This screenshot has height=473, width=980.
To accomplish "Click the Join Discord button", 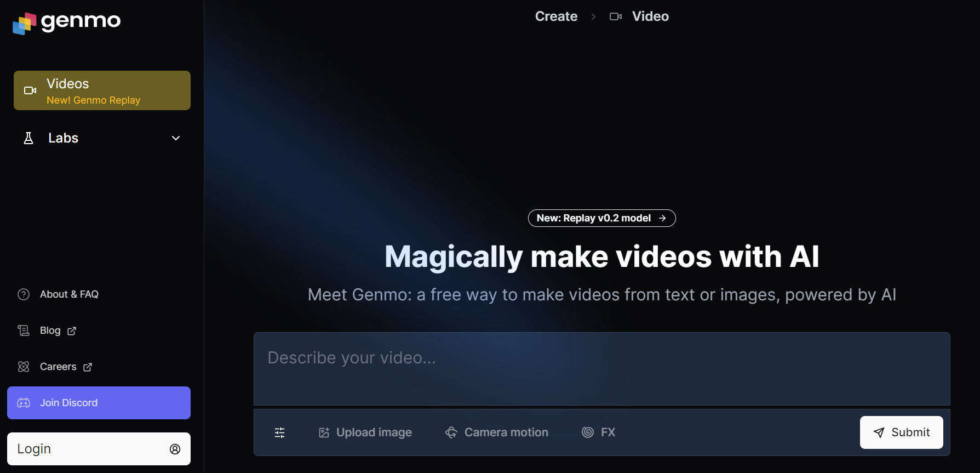I will [99, 403].
